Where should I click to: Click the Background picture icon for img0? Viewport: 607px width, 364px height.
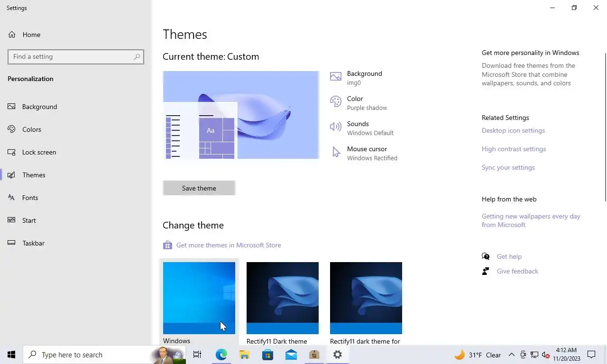click(335, 77)
